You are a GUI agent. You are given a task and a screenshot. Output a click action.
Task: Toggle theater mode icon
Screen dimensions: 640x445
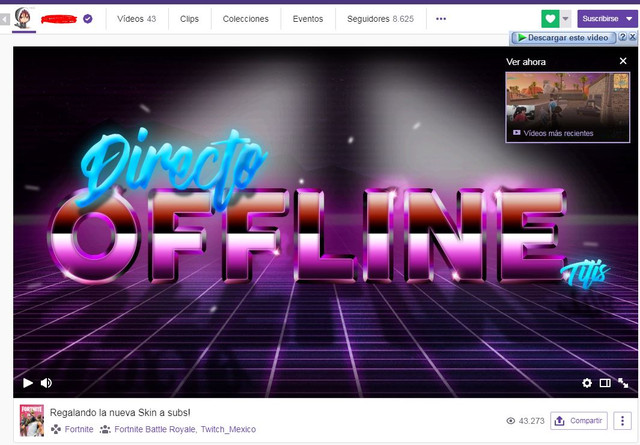tap(605, 383)
